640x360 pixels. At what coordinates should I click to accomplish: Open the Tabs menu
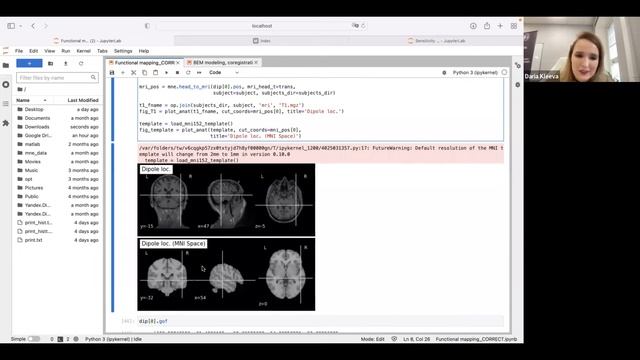tap(102, 51)
